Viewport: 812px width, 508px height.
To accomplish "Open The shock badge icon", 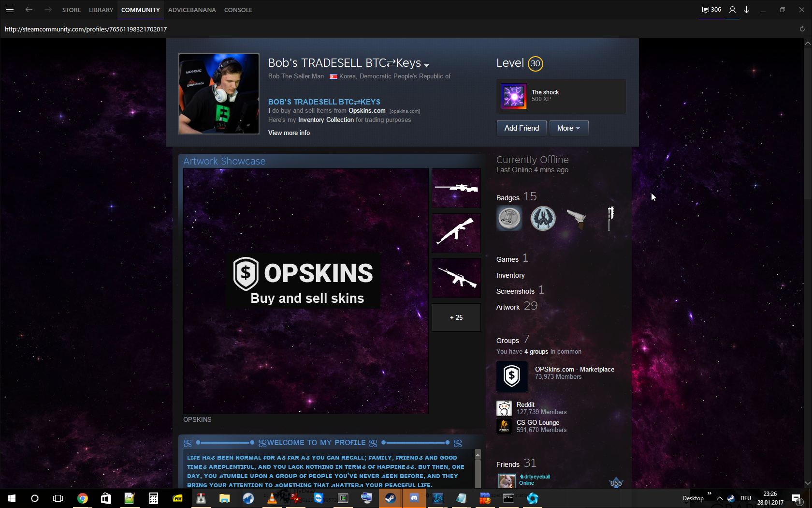I will click(514, 96).
